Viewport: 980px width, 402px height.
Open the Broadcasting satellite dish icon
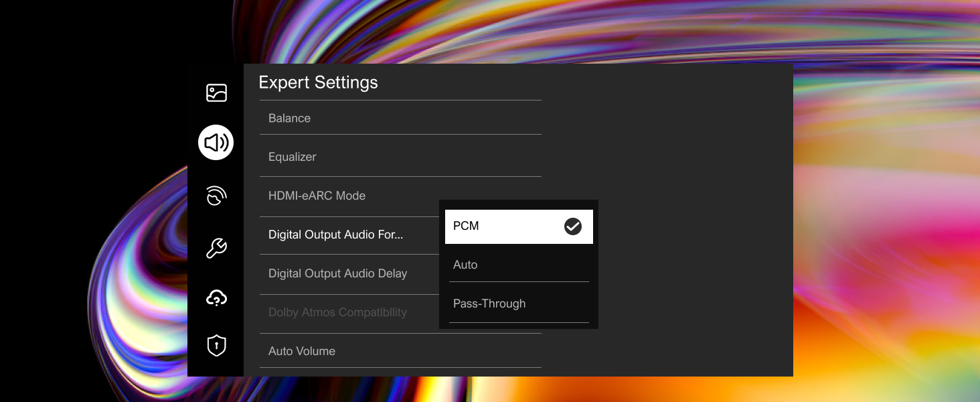pyautogui.click(x=216, y=196)
